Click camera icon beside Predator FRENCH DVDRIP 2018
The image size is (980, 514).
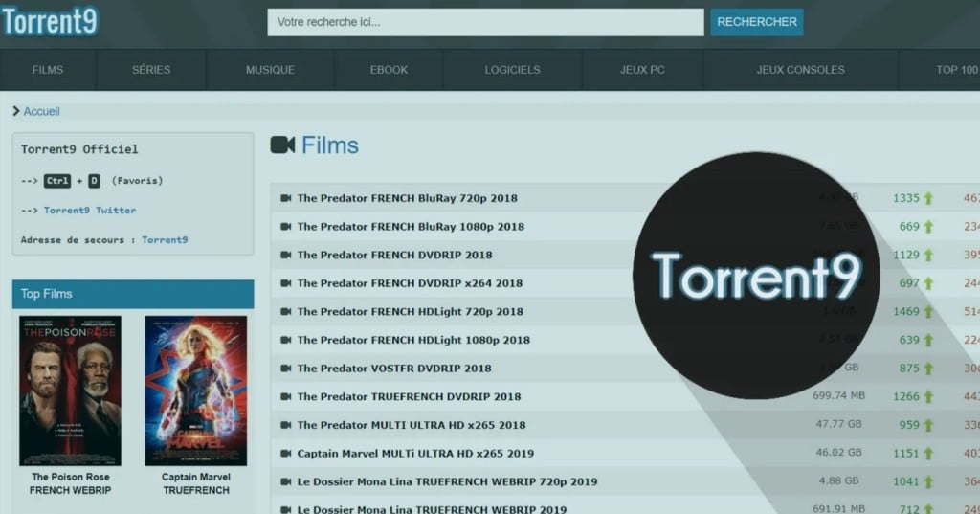click(285, 256)
